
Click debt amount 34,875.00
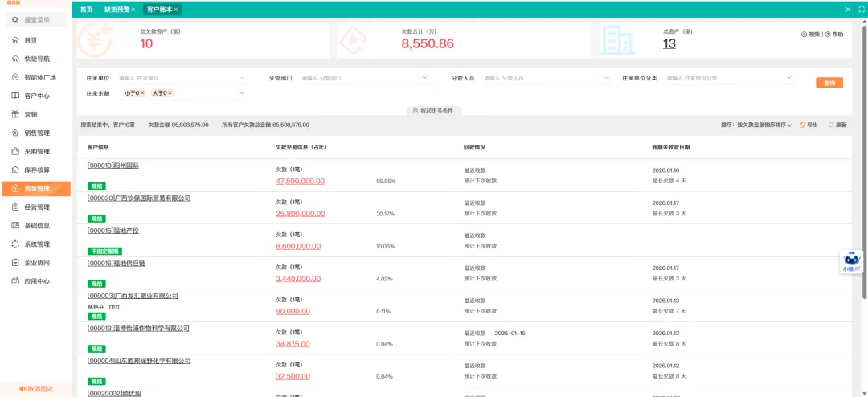pyautogui.click(x=293, y=344)
